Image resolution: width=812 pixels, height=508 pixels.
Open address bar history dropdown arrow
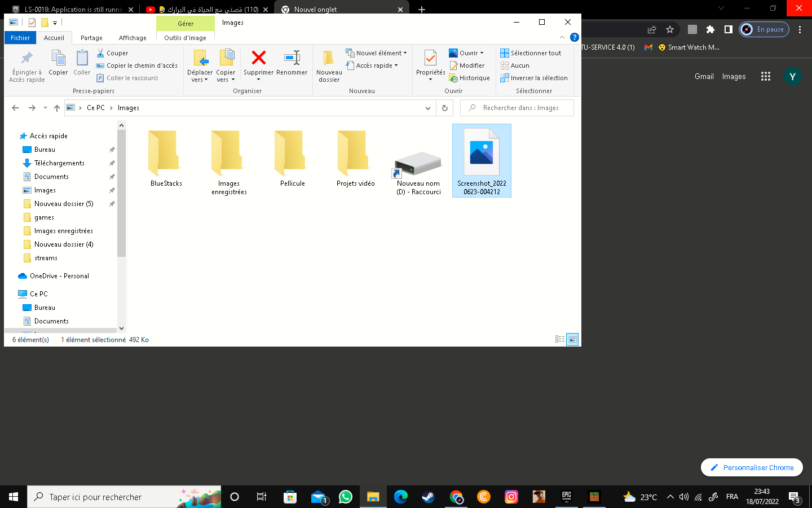click(427, 108)
